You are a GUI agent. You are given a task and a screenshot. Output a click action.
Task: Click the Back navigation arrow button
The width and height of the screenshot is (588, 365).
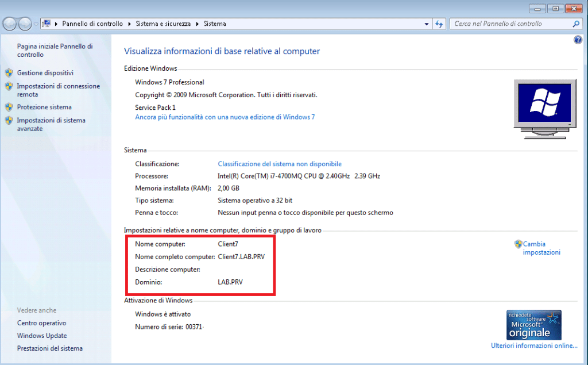click(x=10, y=24)
